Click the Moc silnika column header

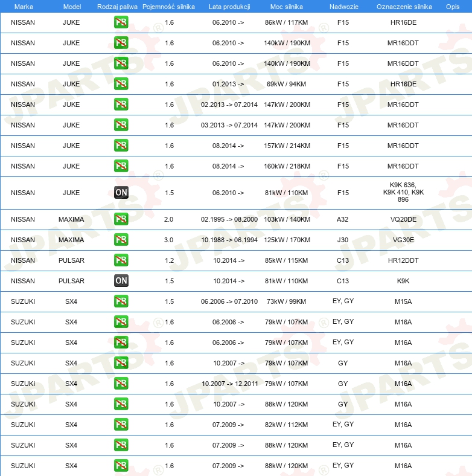coord(286,7)
